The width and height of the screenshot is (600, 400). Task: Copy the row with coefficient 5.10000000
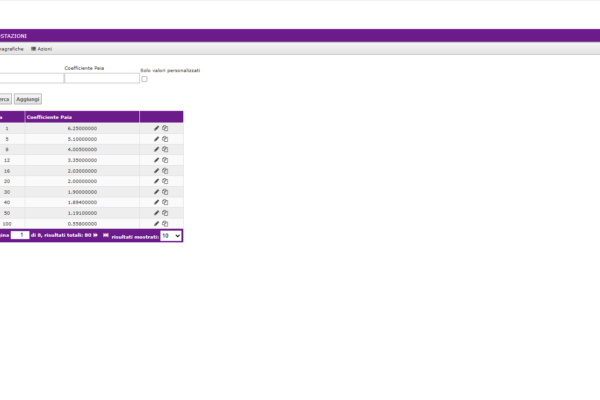[165, 139]
